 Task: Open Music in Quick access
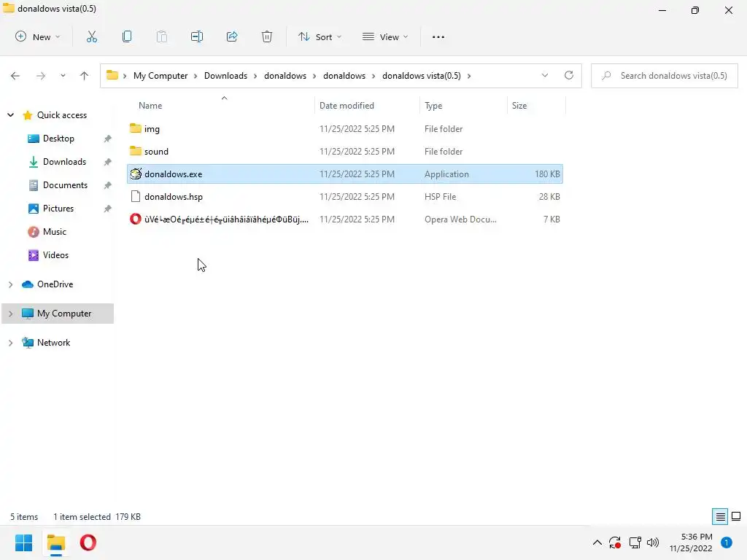click(54, 231)
